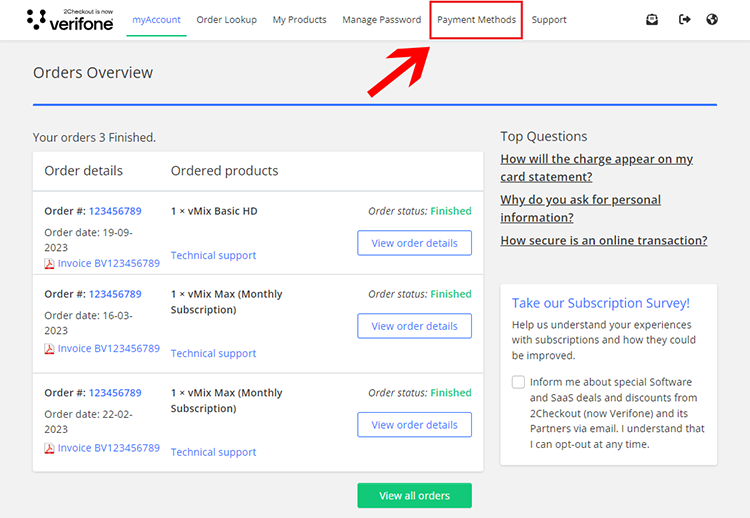The width and height of the screenshot is (750, 518).
Task: Click the sign out icon
Action: coord(684,19)
